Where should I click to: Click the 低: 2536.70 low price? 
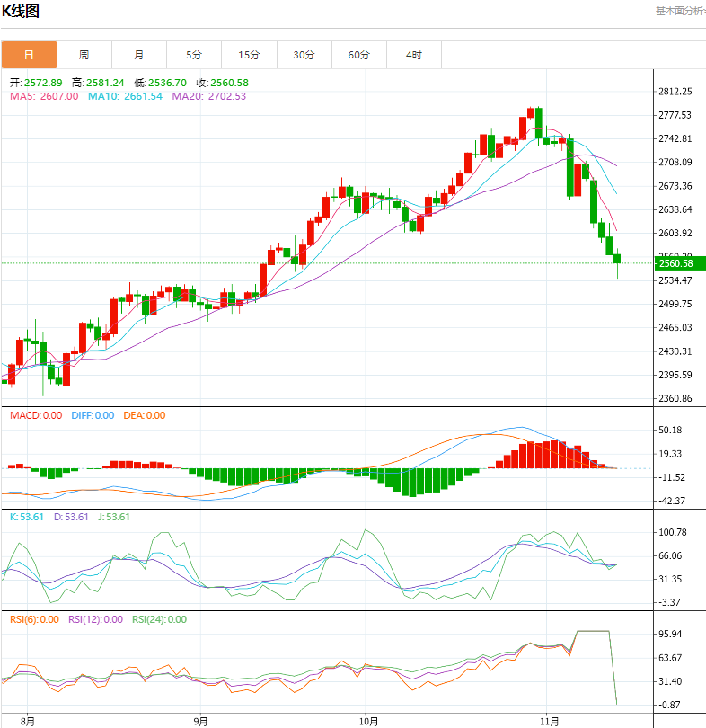point(160,83)
